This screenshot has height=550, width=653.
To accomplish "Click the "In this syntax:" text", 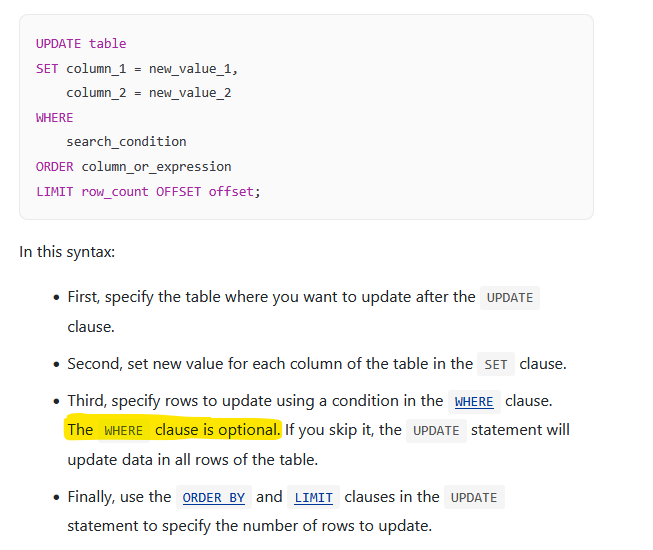I will (67, 251).
